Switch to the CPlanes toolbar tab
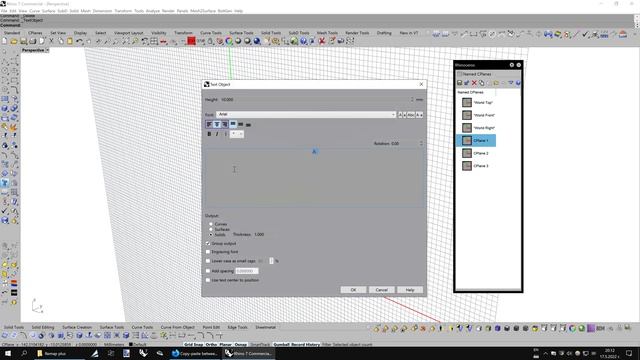The image size is (640, 360). pos(35,33)
